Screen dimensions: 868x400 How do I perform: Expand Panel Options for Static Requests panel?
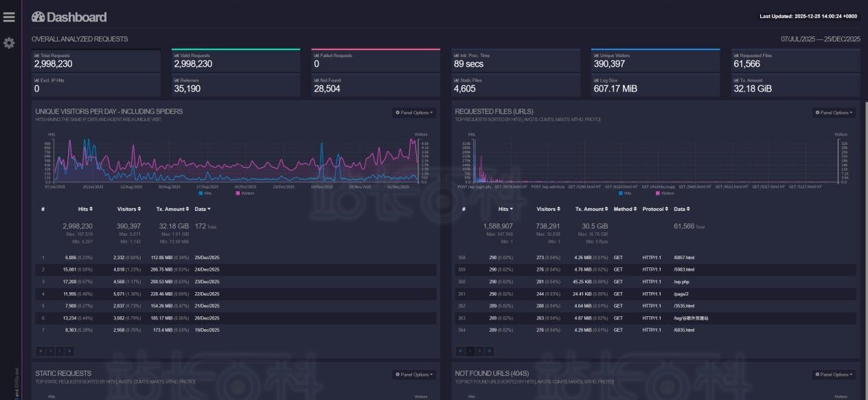(x=414, y=375)
